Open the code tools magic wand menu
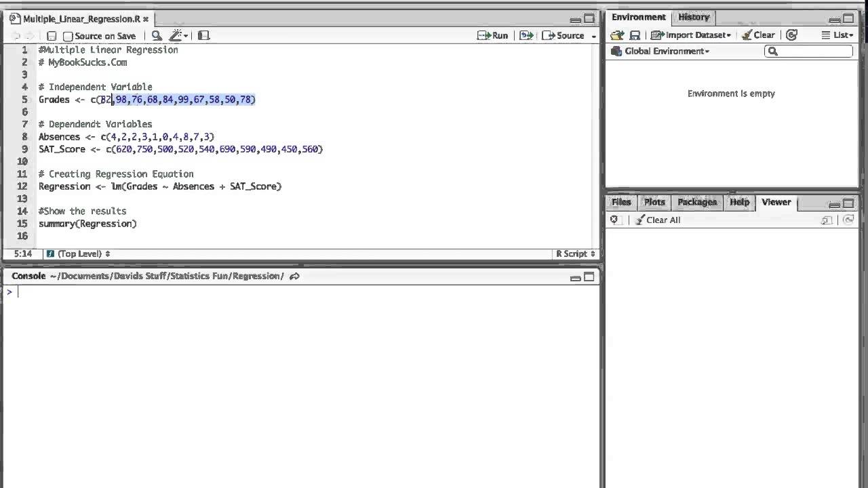The image size is (868, 488). 178,36
